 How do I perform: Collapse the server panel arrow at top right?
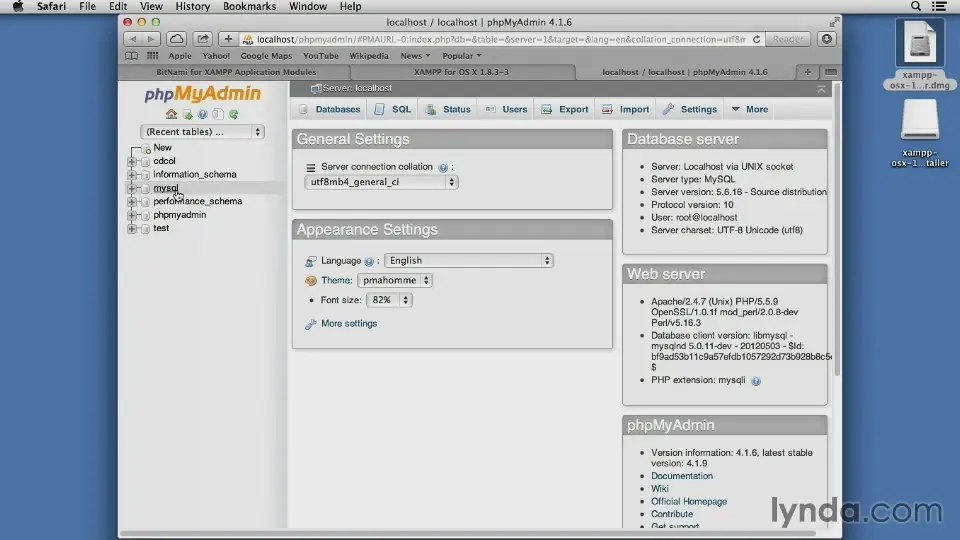click(x=821, y=89)
